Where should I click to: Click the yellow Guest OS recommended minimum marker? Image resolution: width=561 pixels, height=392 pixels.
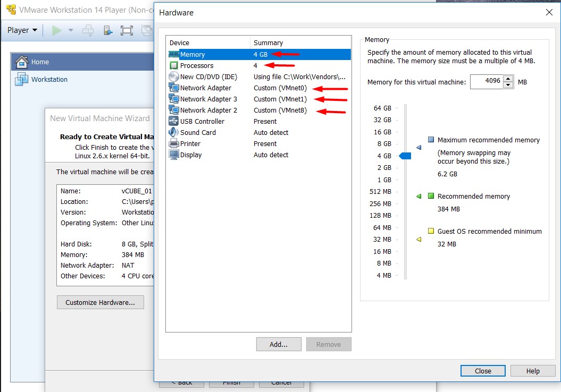pyautogui.click(x=419, y=239)
